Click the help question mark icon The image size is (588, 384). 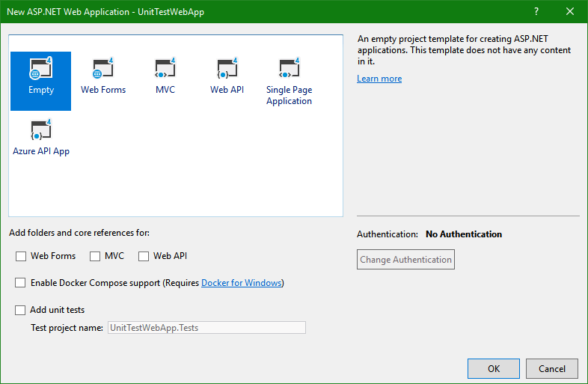click(x=536, y=11)
